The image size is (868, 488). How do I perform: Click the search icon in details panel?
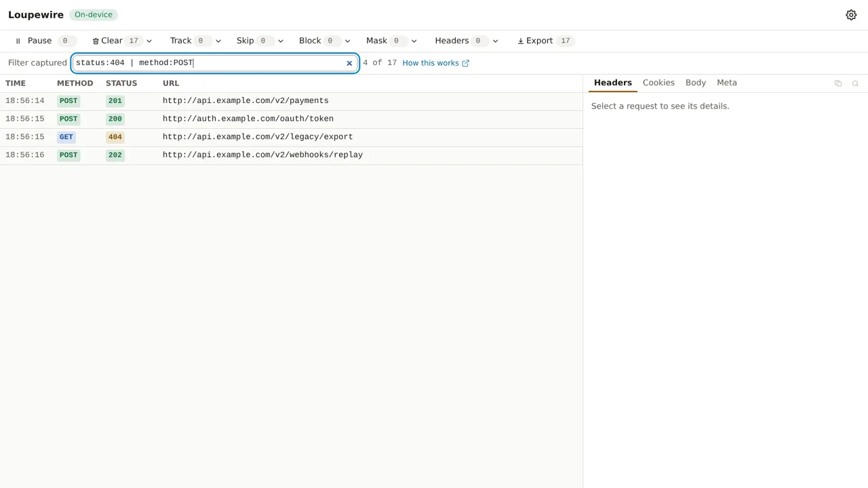click(x=855, y=83)
